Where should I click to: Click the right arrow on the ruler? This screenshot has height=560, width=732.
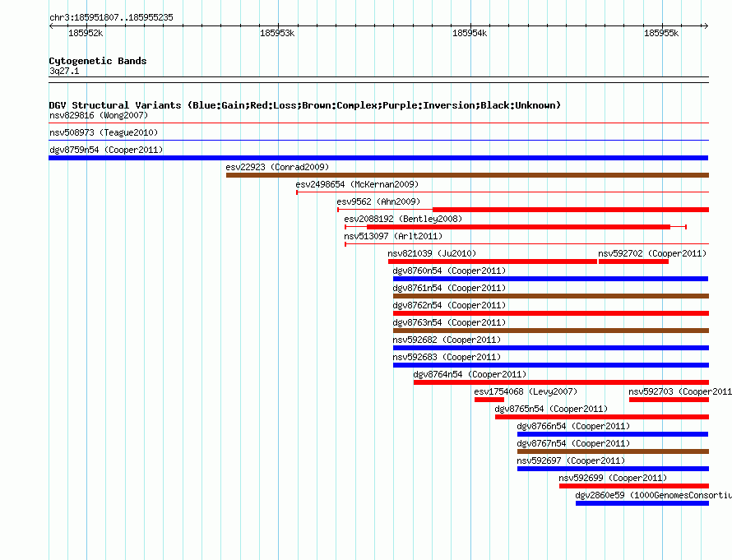(x=706, y=25)
